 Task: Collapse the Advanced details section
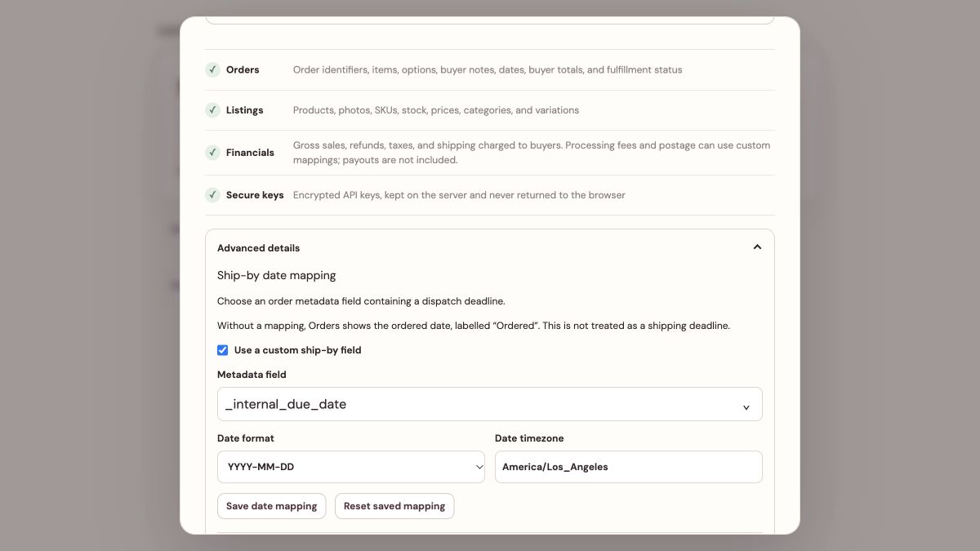coord(757,247)
